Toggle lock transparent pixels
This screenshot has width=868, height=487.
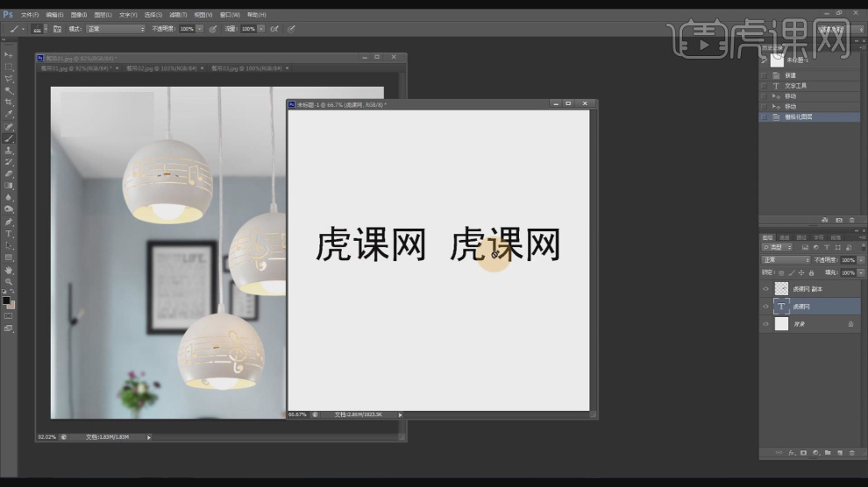(x=781, y=273)
